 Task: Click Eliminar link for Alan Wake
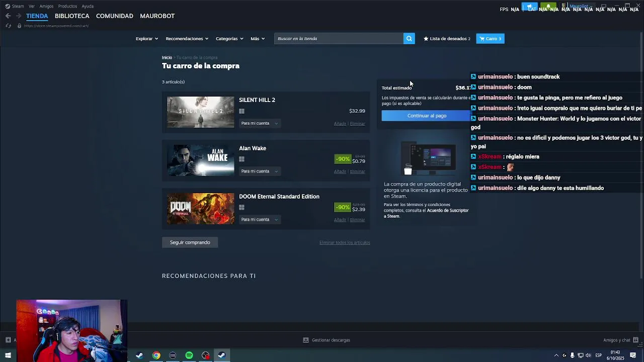357,172
